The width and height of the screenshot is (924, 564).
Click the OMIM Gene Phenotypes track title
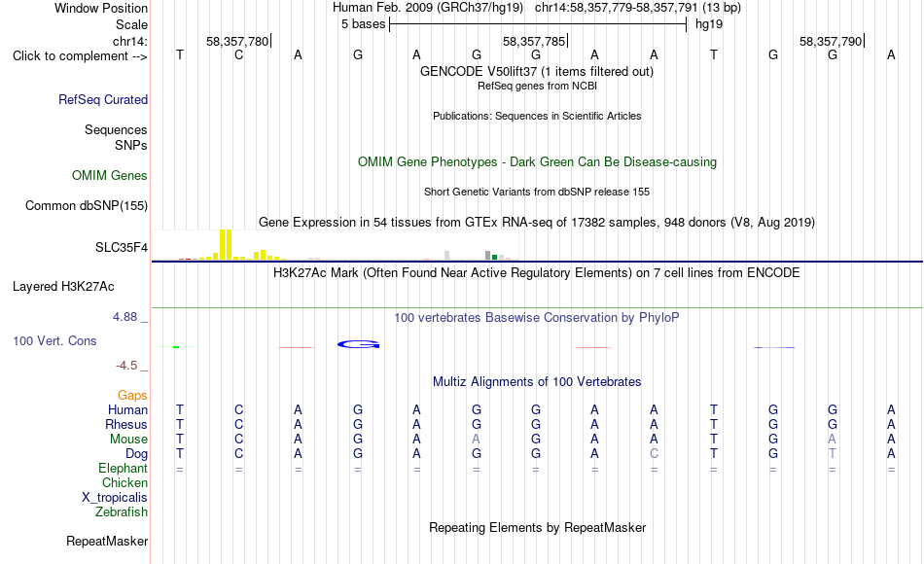pos(538,162)
